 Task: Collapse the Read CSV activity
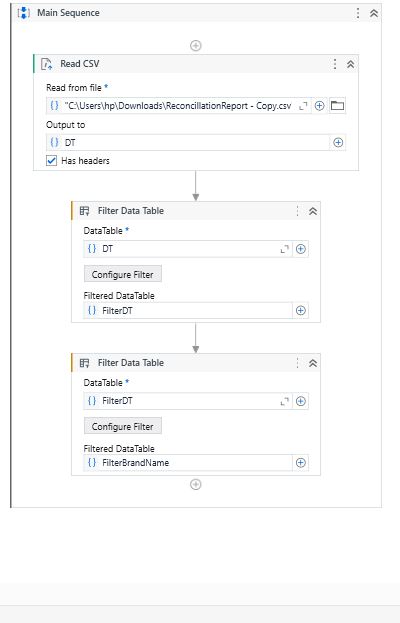coord(350,64)
